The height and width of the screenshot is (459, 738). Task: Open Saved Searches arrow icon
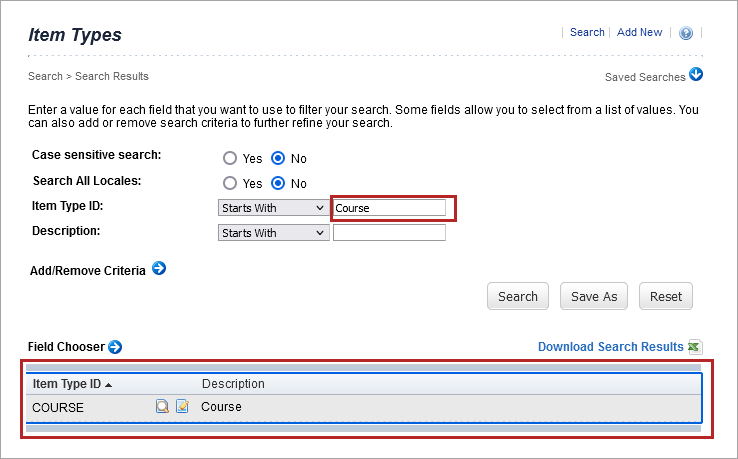696,75
